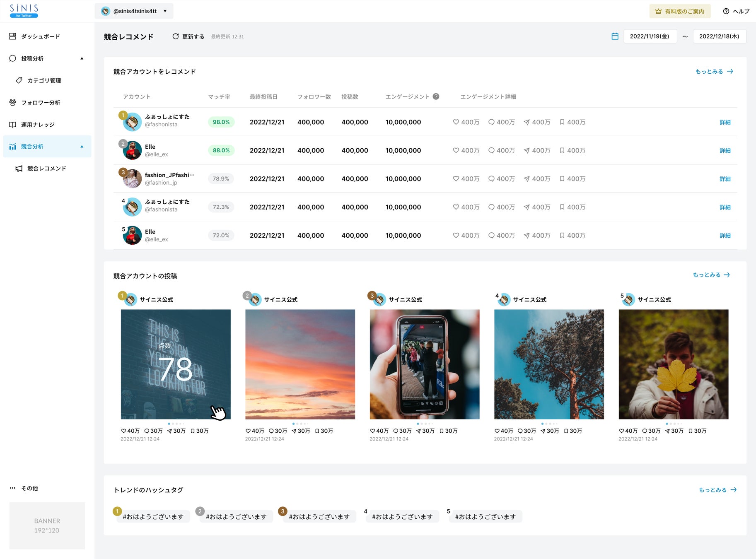Viewport: 756px width, 559px height.
Task: Open 詳細 for the 72.0% match row
Action: 725,235
